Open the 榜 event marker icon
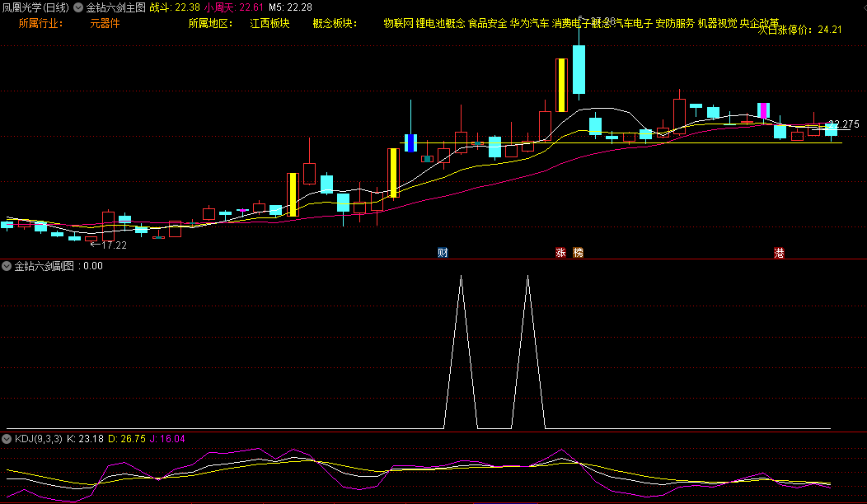The width and height of the screenshot is (867, 504). pyautogui.click(x=579, y=253)
